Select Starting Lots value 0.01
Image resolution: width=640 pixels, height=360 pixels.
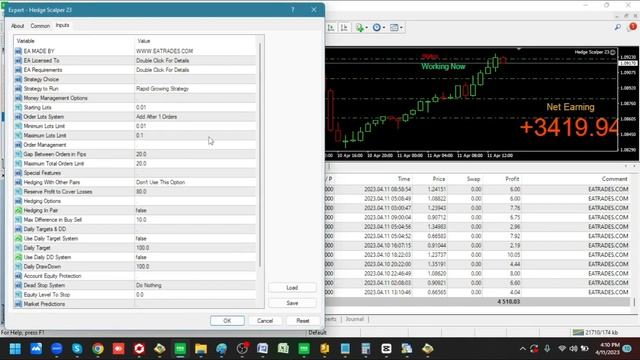tap(141, 107)
